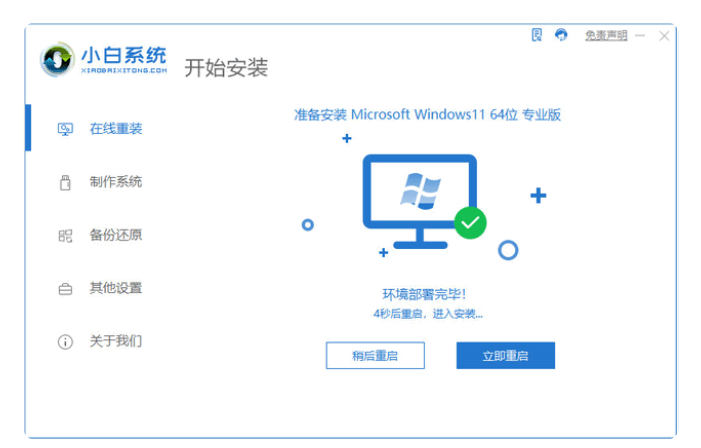Image resolution: width=701 pixels, height=448 pixels.
Task: Click the green checkmark badge
Action: (470, 223)
